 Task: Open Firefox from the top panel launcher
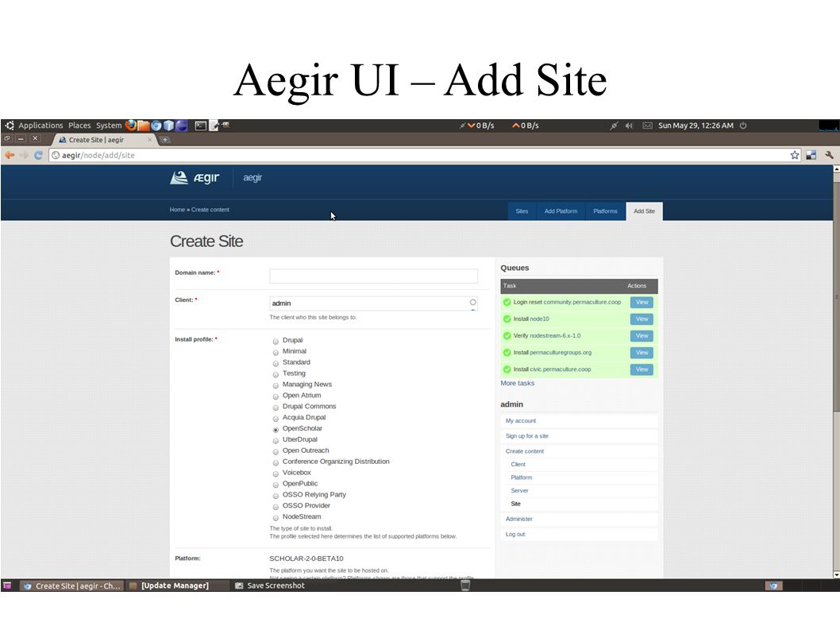coord(130,126)
